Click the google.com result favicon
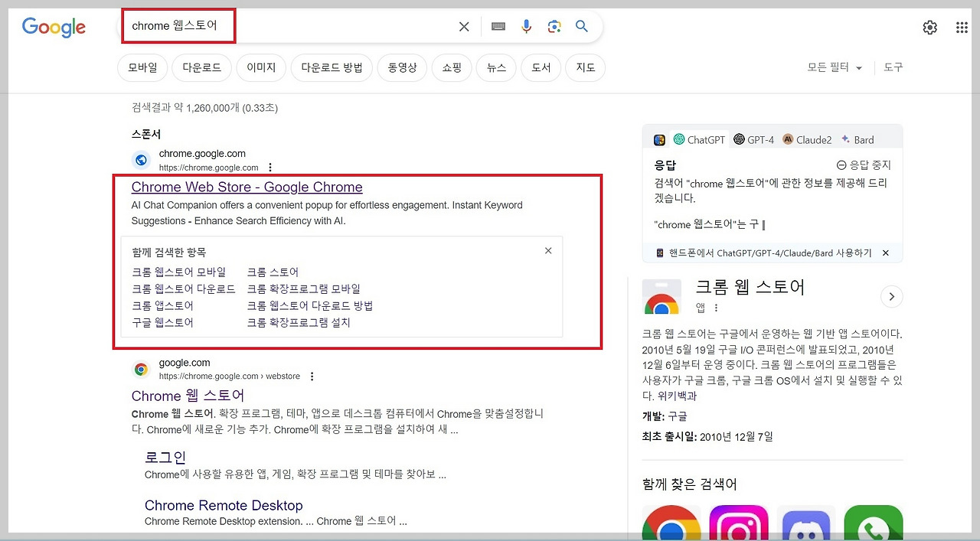Viewport: 980px width, 541px height. (x=141, y=370)
